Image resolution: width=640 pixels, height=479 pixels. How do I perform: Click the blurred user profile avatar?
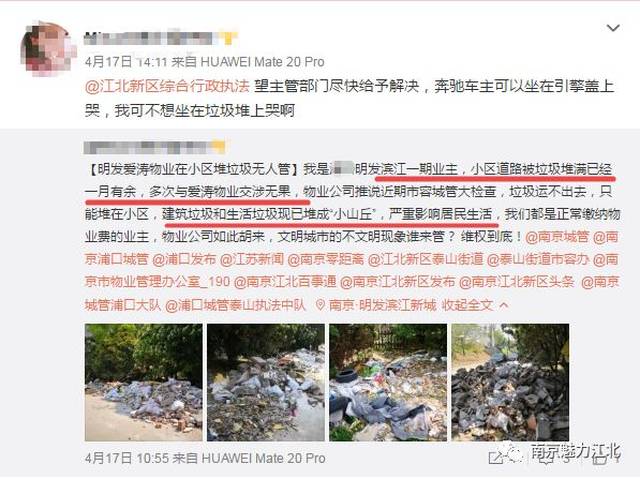[x=48, y=49]
